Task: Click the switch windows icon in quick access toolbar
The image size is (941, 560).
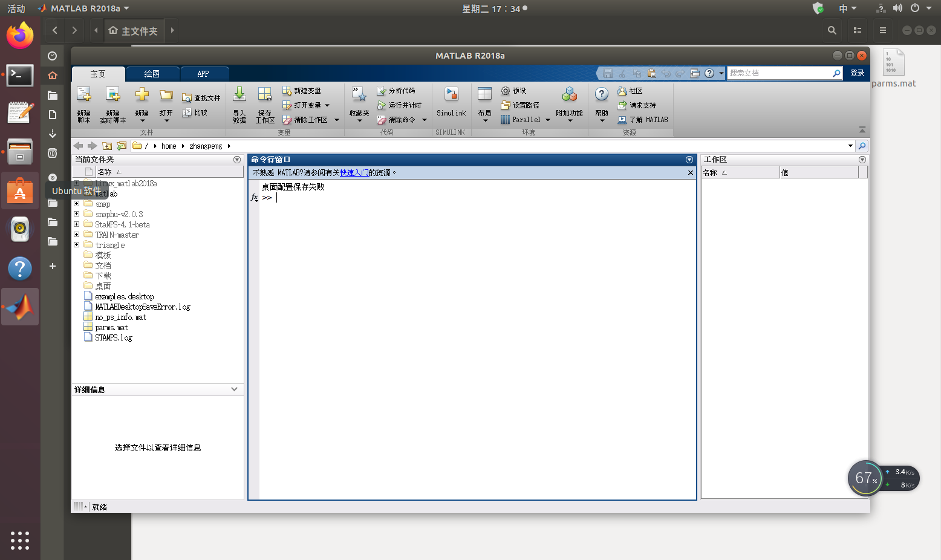Action: (x=695, y=73)
